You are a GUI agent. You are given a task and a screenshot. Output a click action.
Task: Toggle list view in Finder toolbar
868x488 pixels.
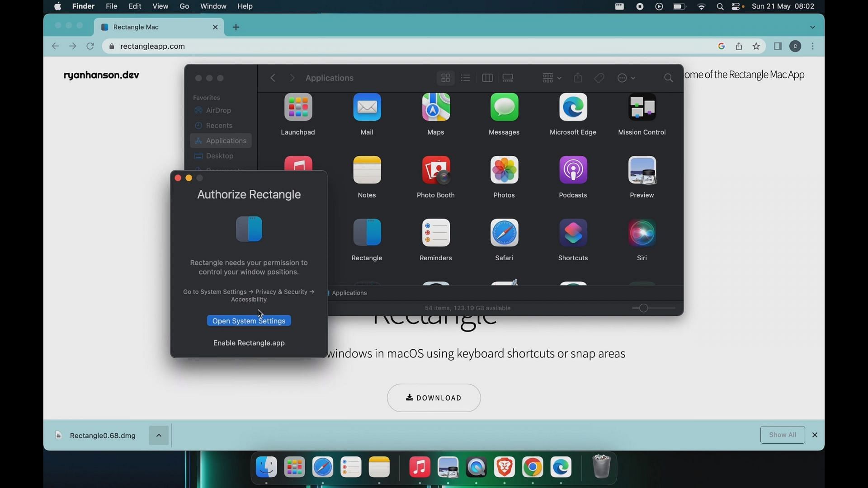[466, 77]
